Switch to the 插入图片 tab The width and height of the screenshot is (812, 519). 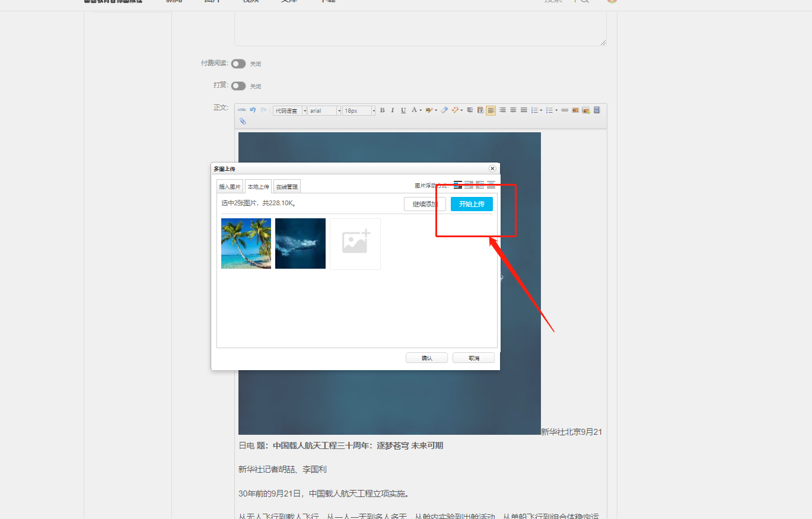click(x=230, y=186)
